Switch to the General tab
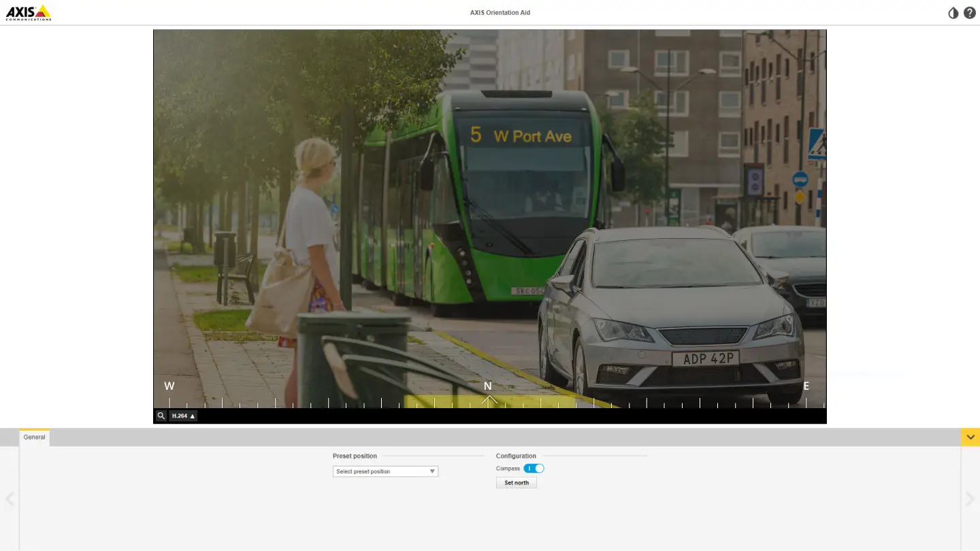Screen dimensions: 980x551 34,437
